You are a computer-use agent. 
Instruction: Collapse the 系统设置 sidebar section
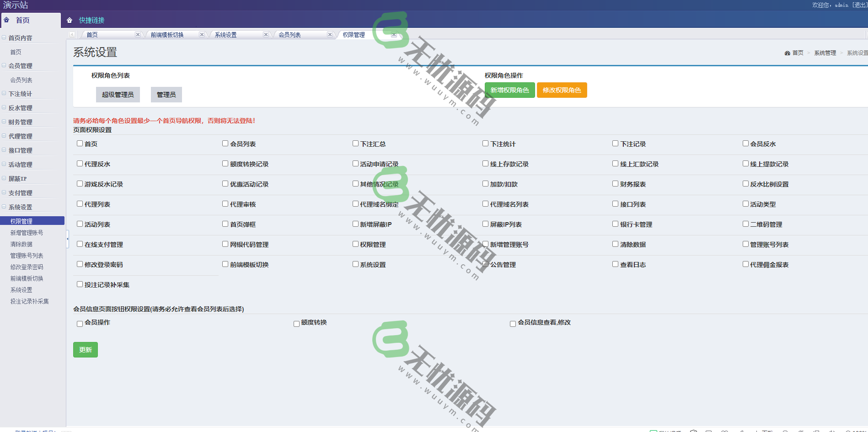tap(21, 207)
